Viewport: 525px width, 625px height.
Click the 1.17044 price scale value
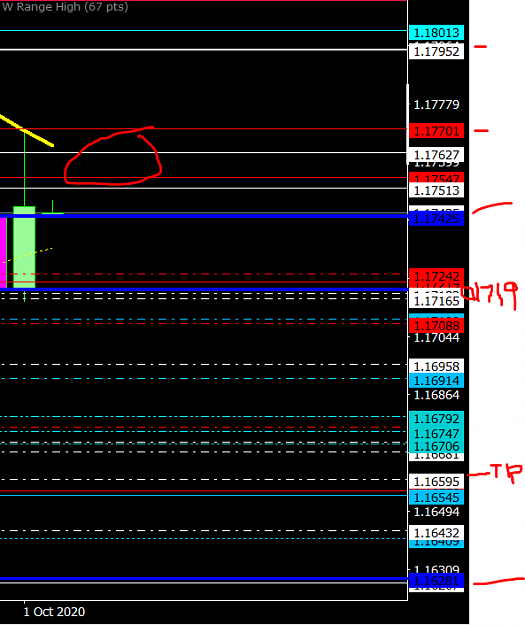[x=437, y=338]
